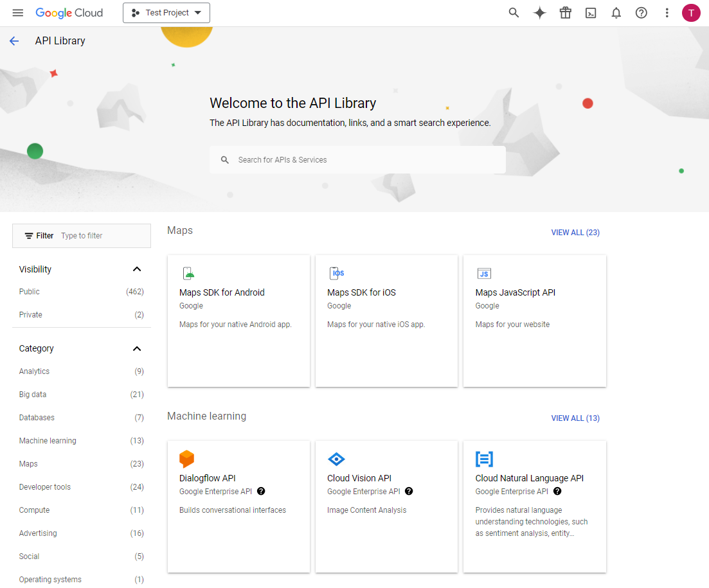Image resolution: width=709 pixels, height=588 pixels.
Task: Open the three-dot settings menu
Action: 667,13
